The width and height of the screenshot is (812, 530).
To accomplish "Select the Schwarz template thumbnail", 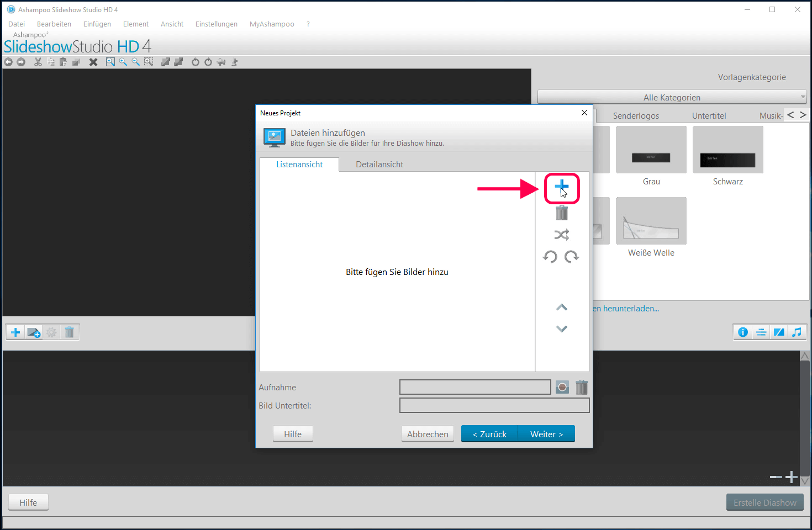I will [x=728, y=150].
